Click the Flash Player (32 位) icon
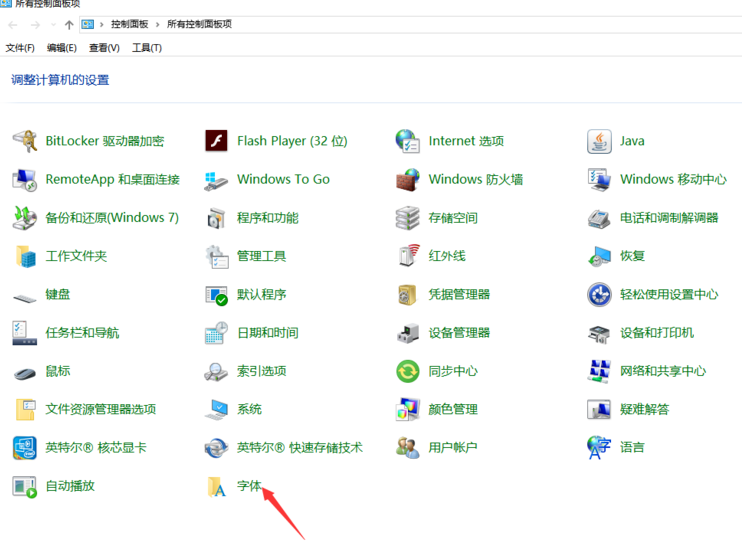 [216, 141]
